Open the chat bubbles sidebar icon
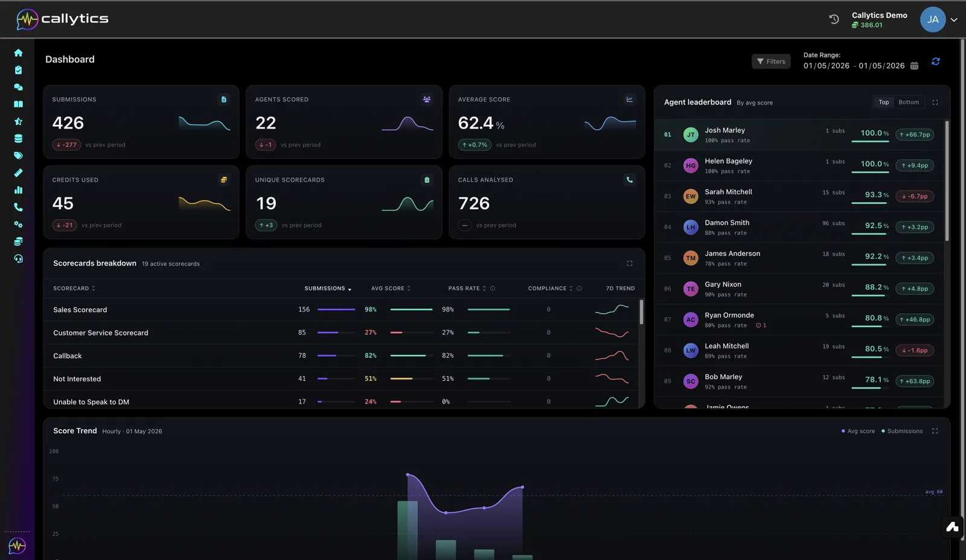This screenshot has height=560, width=966. coord(18,87)
